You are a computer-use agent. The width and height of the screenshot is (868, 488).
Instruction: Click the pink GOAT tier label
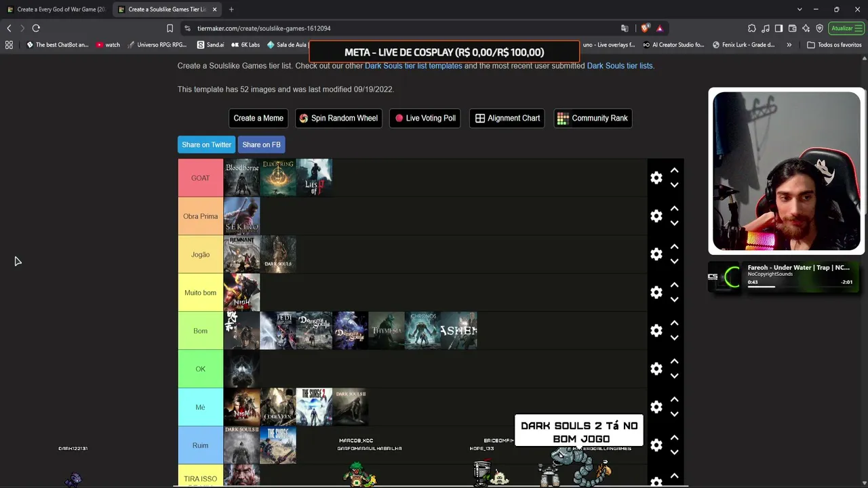(x=200, y=178)
